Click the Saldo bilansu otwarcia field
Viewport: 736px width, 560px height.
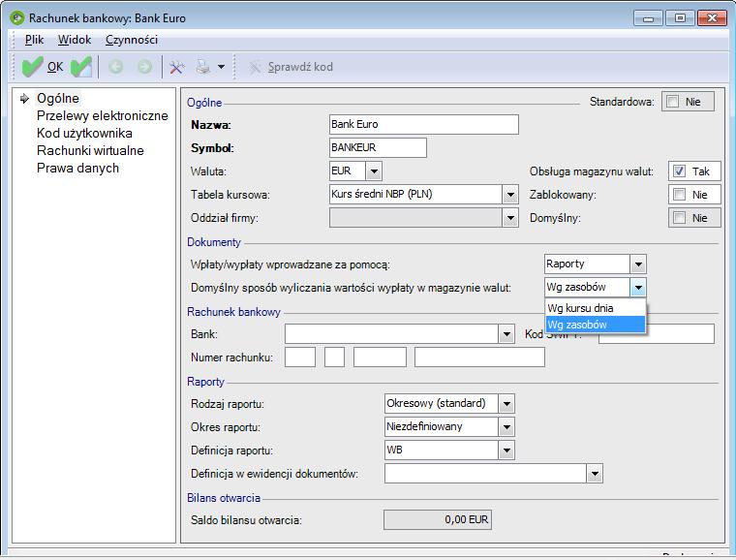click(x=438, y=519)
